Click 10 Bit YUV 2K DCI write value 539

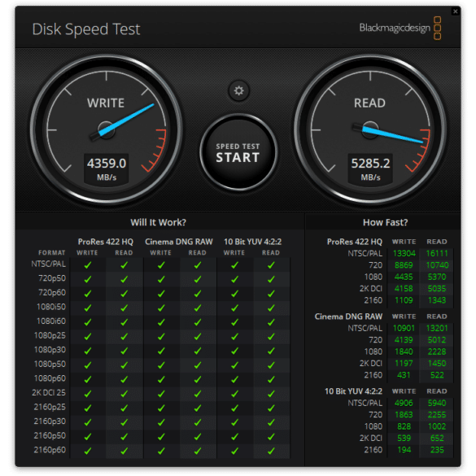(404, 438)
